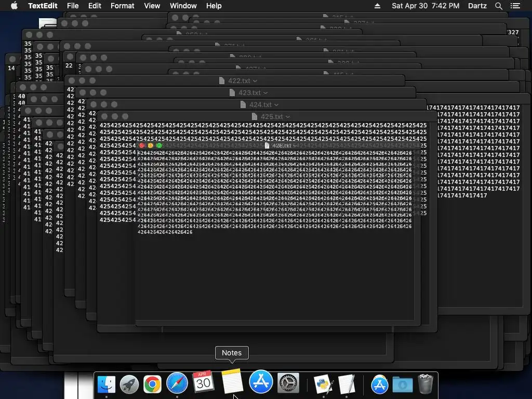Click the Python script icon in Dock
Screen dimensions: 532x399
(x=323, y=384)
